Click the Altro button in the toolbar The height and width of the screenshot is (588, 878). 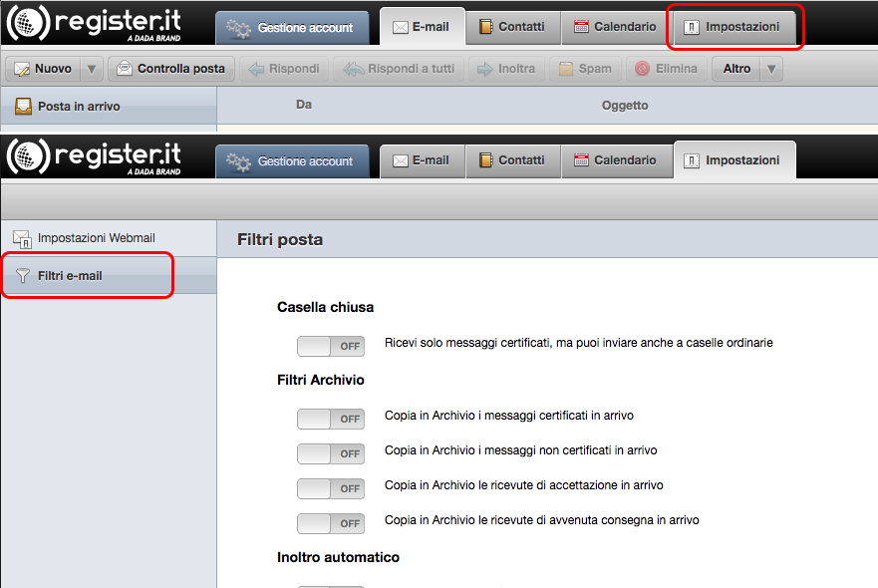(x=736, y=70)
